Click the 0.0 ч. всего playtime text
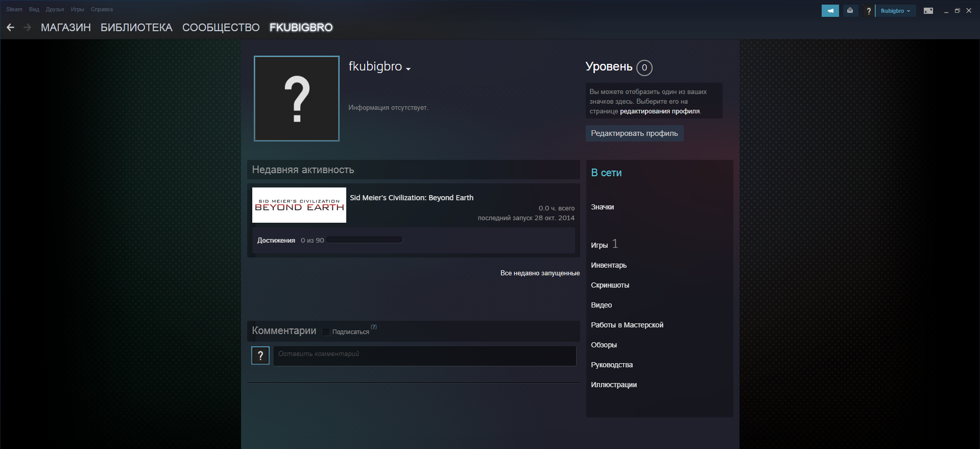980x449 pixels. (557, 208)
